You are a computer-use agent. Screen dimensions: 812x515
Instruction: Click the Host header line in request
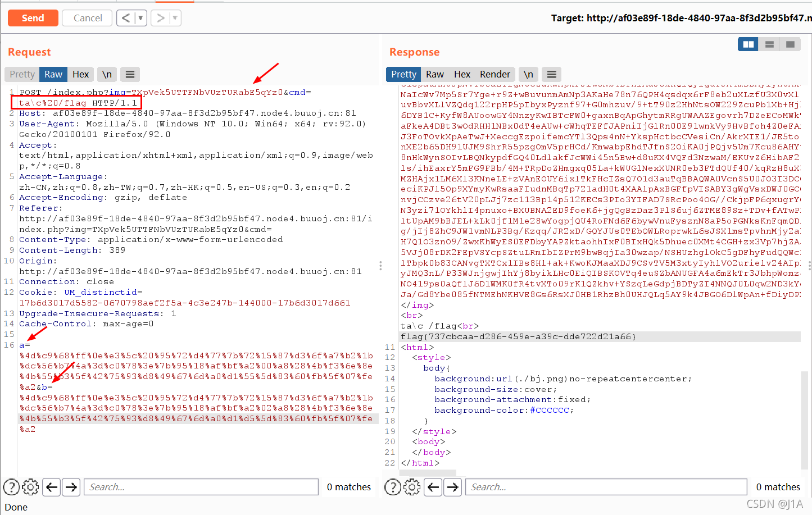(x=188, y=113)
